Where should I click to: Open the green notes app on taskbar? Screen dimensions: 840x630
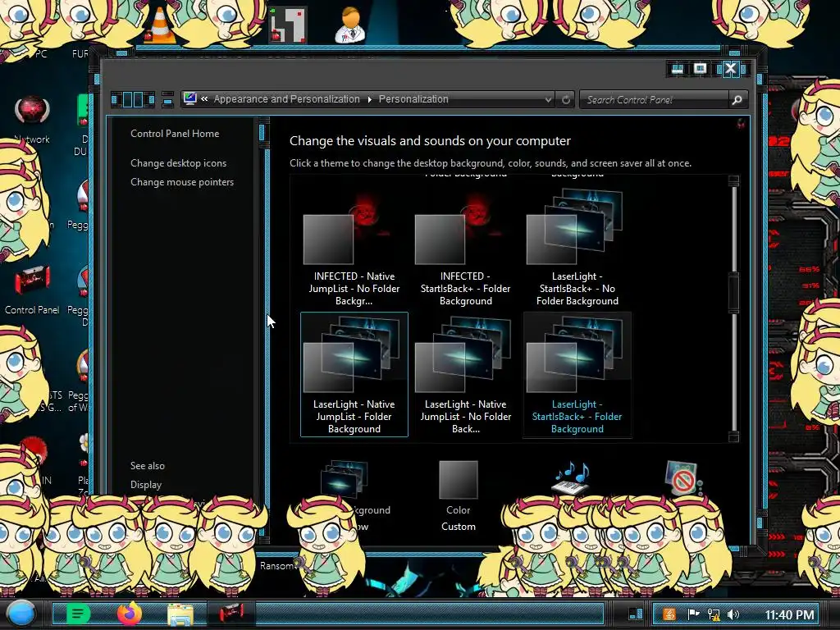pos(78,614)
